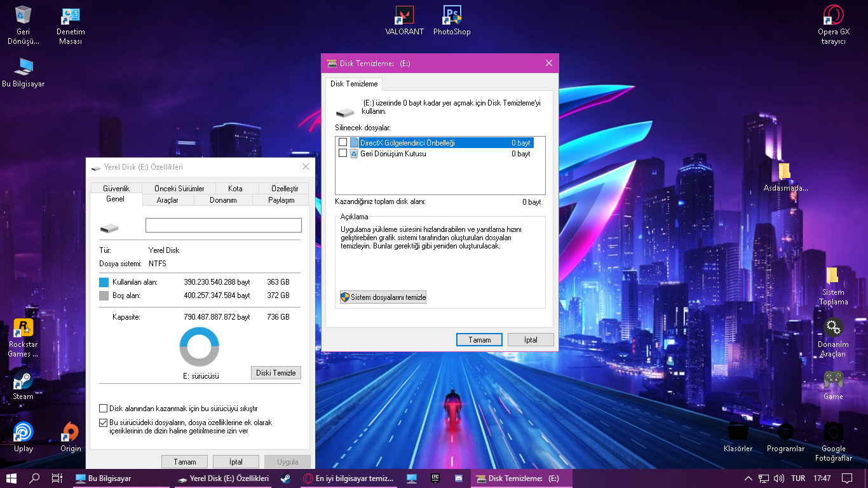Open the Asdasmada folder on the desktop
868x488 pixels.
pos(785,177)
